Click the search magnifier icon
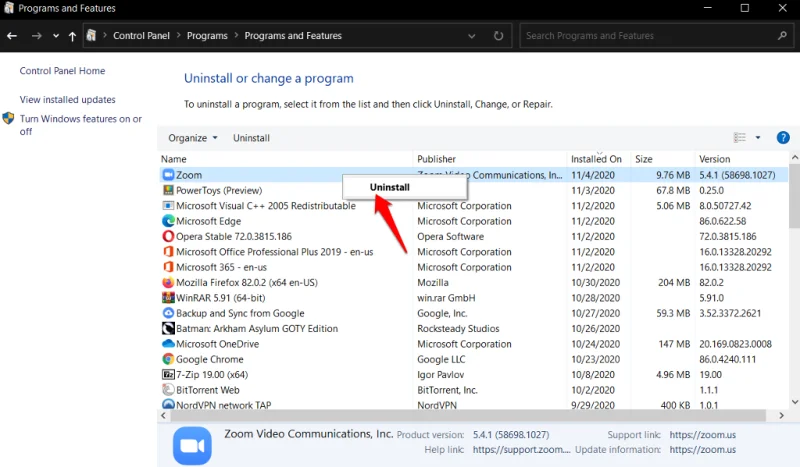 coord(782,35)
